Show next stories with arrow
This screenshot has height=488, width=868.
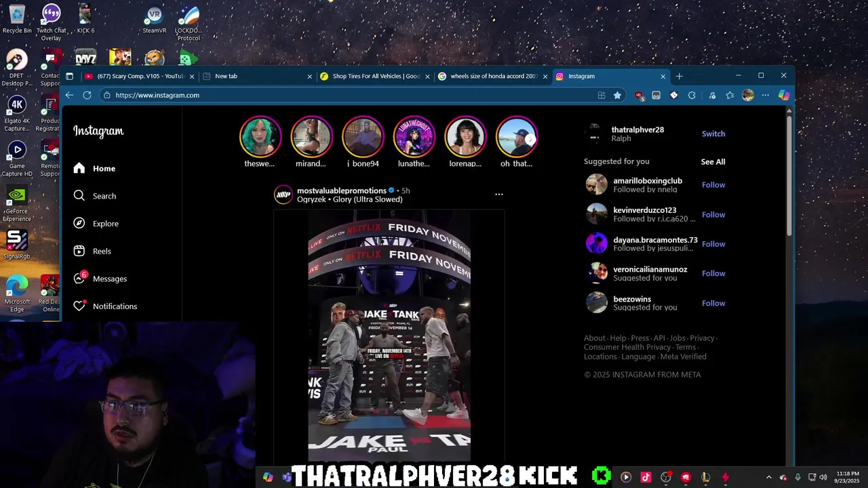click(x=530, y=138)
